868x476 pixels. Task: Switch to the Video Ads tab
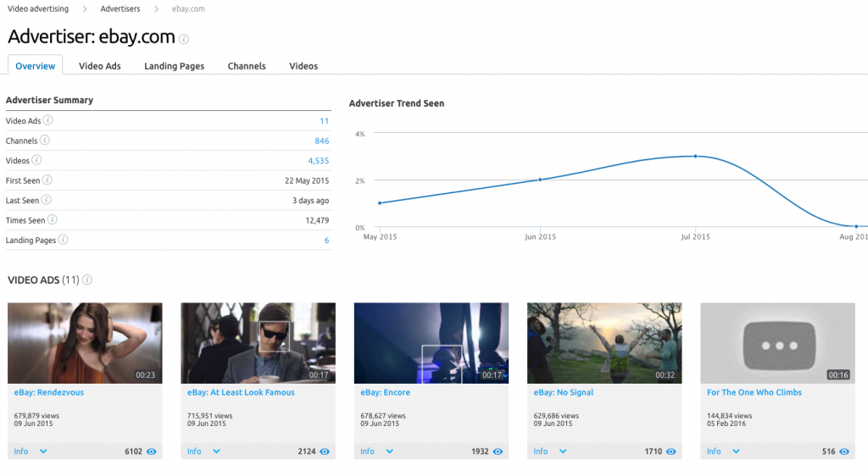[x=100, y=66]
